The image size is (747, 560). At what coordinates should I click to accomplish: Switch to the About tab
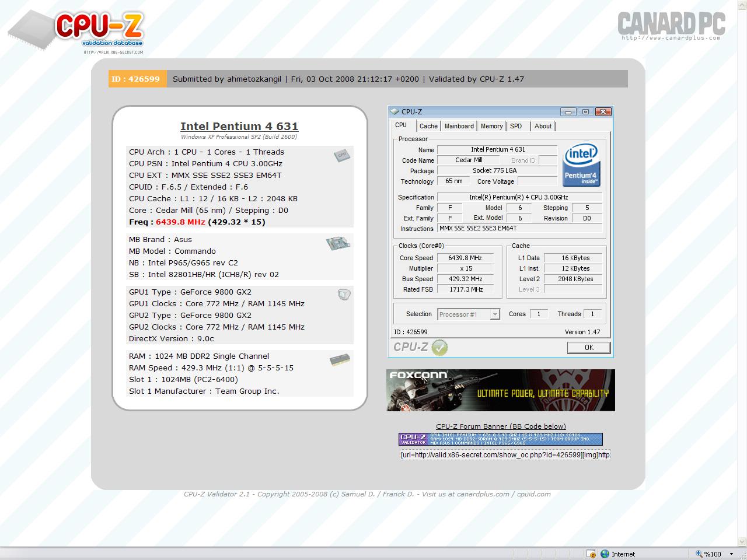click(x=543, y=126)
